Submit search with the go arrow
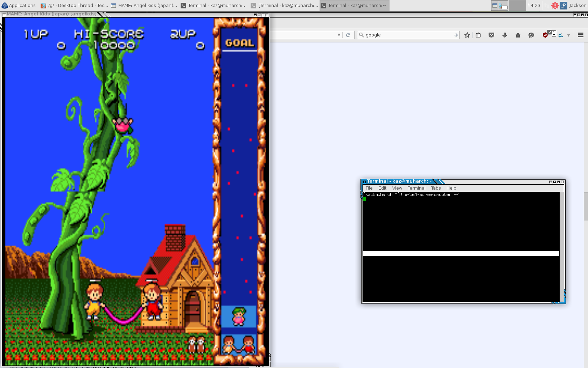Screen dimensions: 588x368 pos(456,35)
